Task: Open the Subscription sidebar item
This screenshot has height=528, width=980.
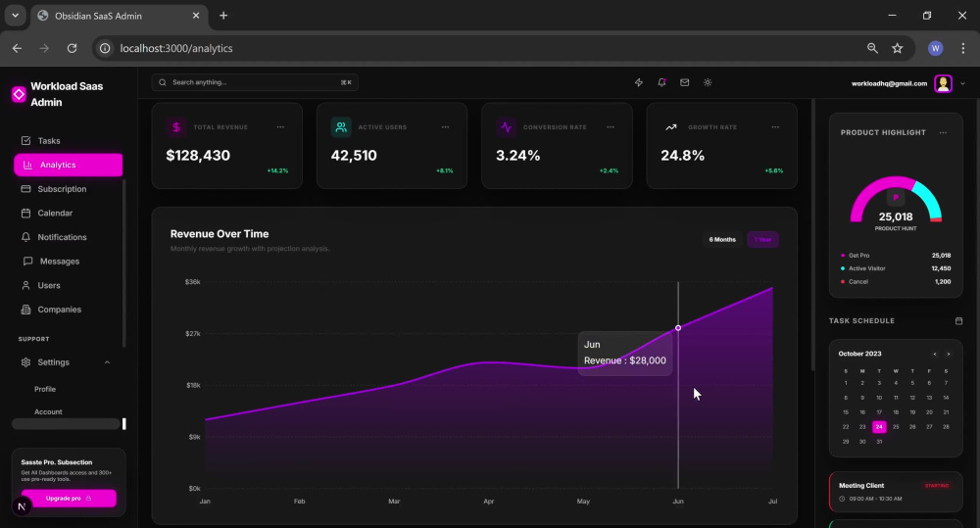Action: [x=69, y=189]
